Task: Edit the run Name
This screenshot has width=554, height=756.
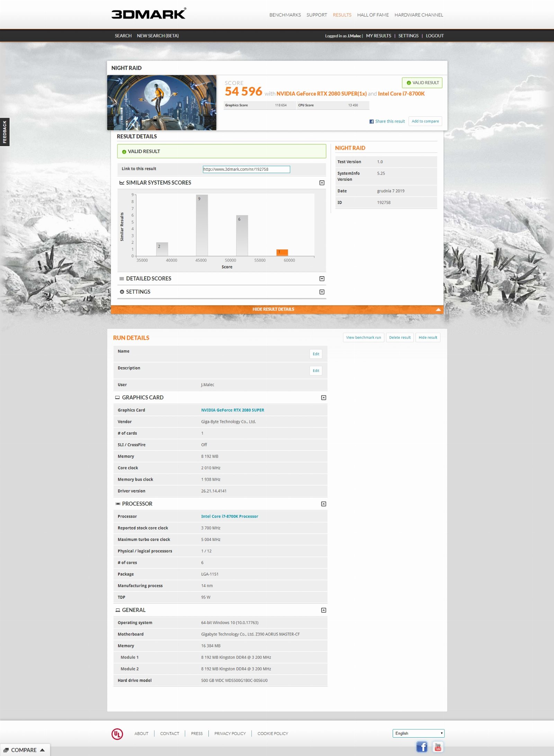Action: [x=316, y=354]
